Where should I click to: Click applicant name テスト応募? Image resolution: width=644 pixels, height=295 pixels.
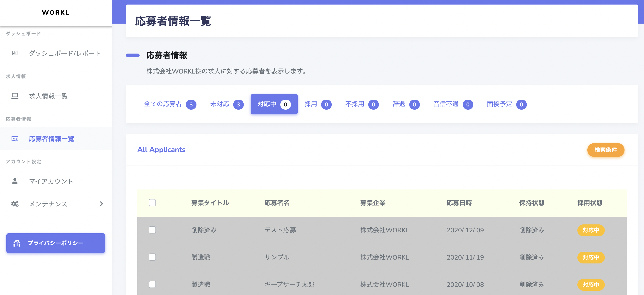[280, 230]
